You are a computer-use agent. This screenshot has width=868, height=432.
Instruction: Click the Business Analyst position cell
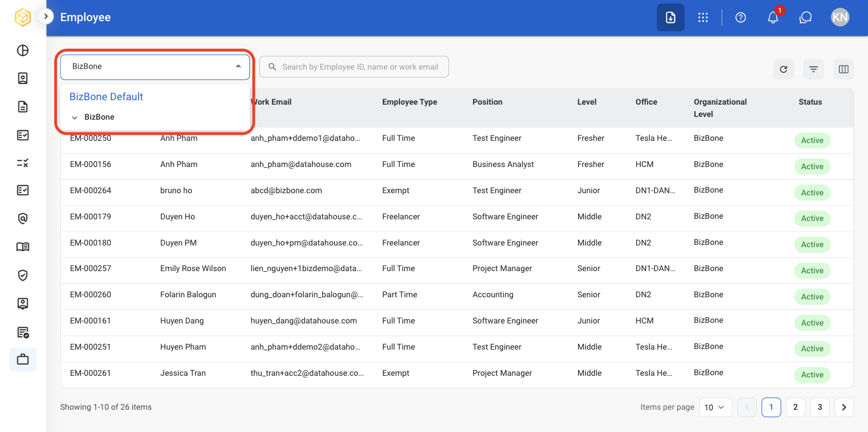point(503,164)
